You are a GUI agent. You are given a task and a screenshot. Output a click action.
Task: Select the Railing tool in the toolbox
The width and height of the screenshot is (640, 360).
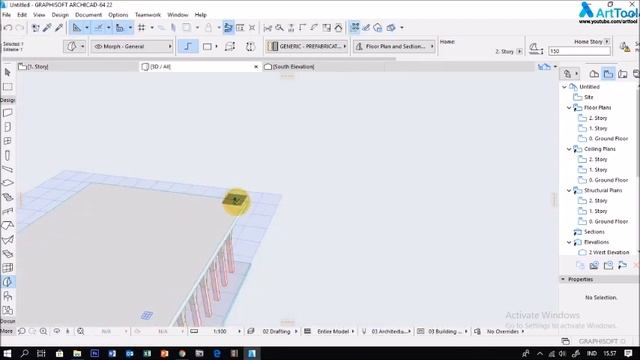click(x=7, y=211)
